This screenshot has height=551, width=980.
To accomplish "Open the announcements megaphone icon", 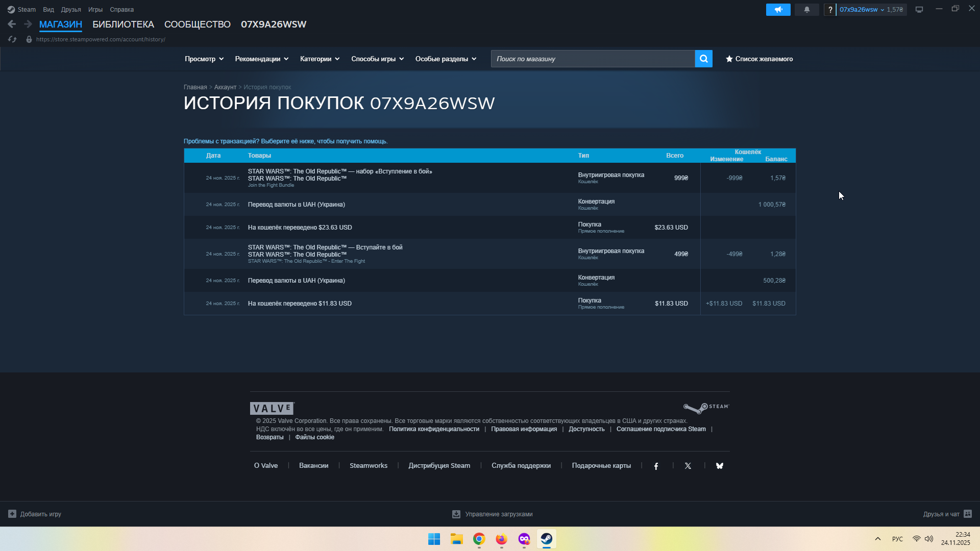I will [x=778, y=10].
